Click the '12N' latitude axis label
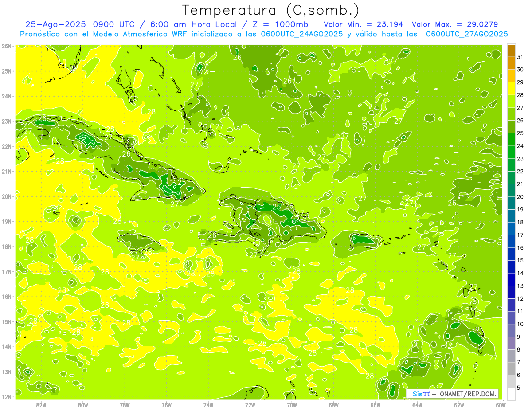 point(7,397)
